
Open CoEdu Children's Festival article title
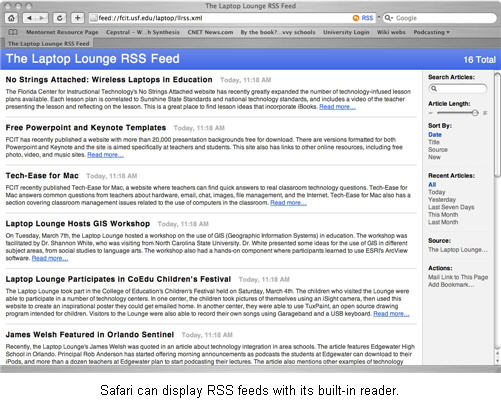pyautogui.click(x=118, y=279)
